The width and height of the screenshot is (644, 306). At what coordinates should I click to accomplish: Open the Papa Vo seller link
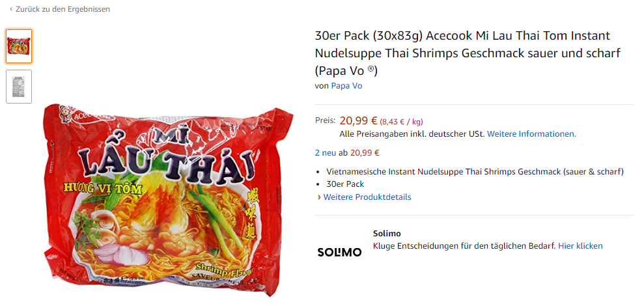click(346, 86)
